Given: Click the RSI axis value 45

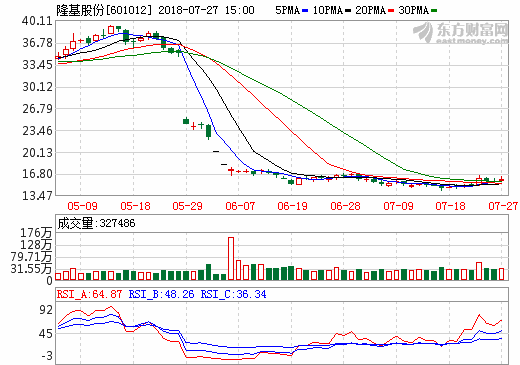Looking at the screenshot, I should pos(46,333).
